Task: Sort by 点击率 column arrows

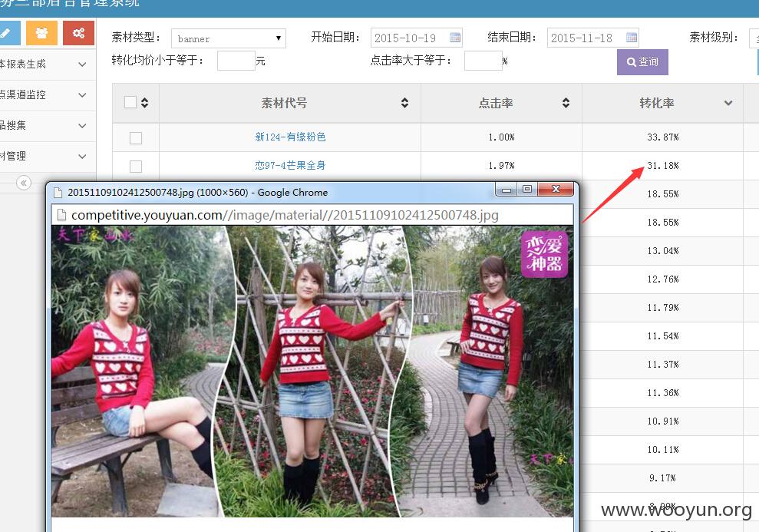Action: (x=566, y=103)
